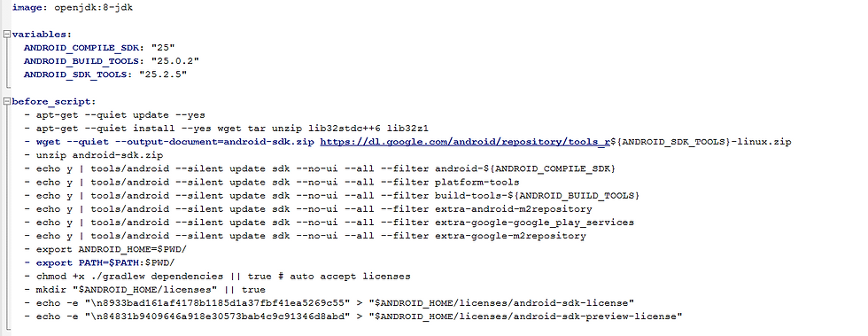Click the filter extra-google-google_play_services line
The image size is (868, 336).
click(x=329, y=223)
